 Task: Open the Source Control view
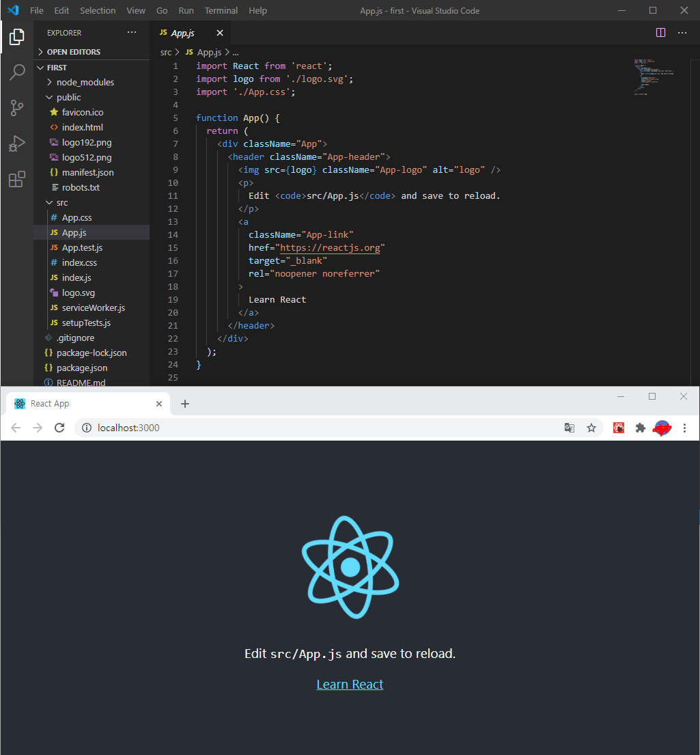17,108
